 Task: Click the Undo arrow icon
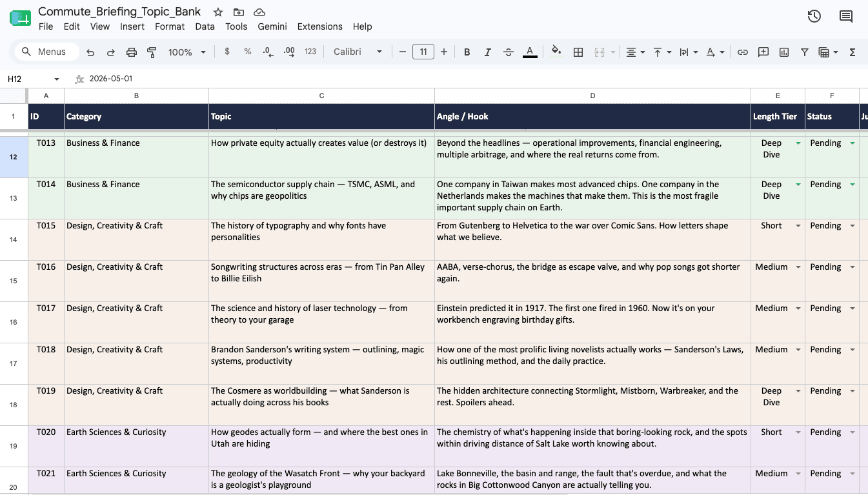click(x=90, y=52)
